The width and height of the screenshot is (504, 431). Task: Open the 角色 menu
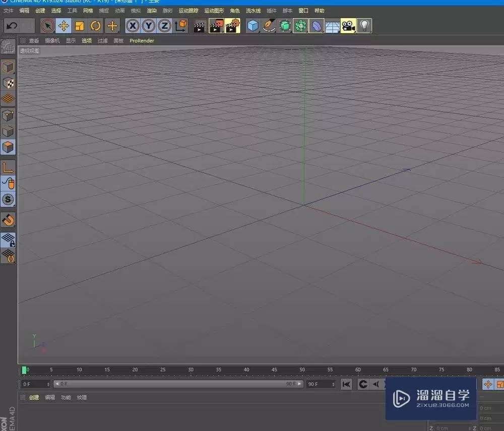click(x=235, y=11)
